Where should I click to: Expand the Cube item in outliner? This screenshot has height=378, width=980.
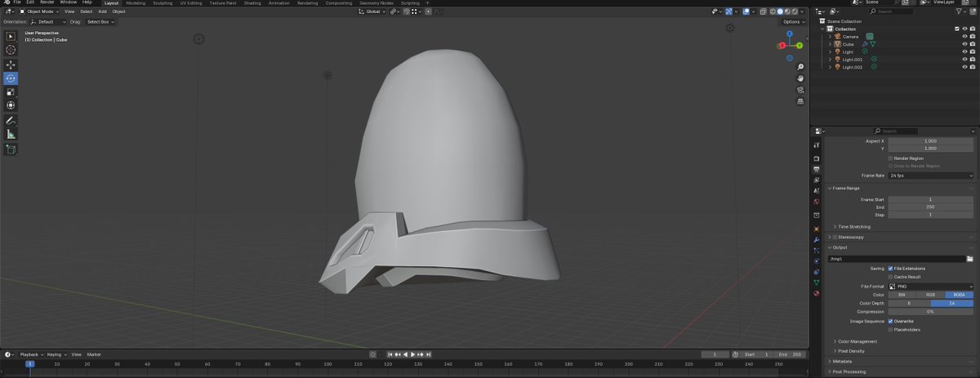(x=830, y=44)
